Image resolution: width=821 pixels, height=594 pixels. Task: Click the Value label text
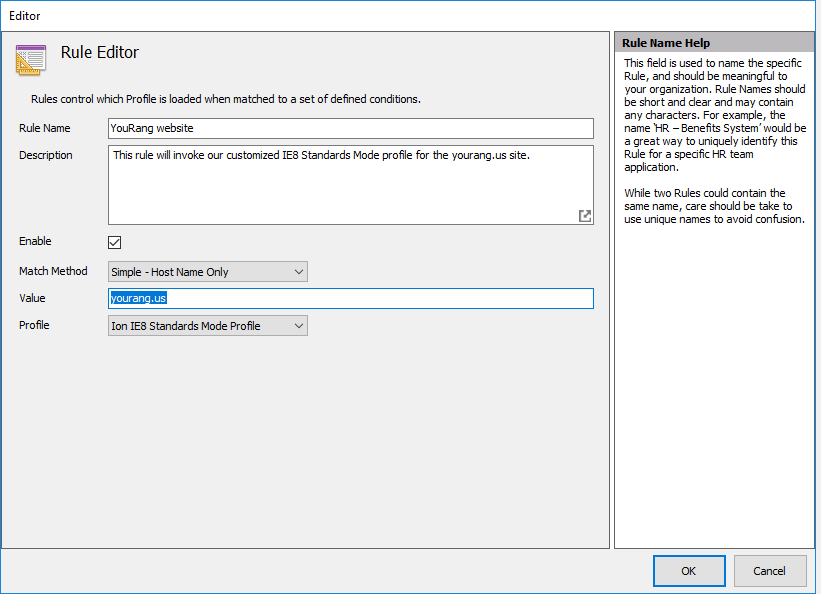click(32, 299)
